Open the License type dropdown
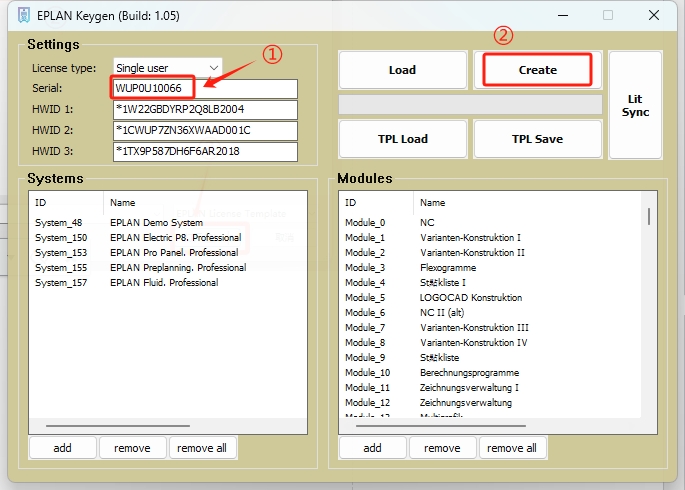 click(168, 68)
